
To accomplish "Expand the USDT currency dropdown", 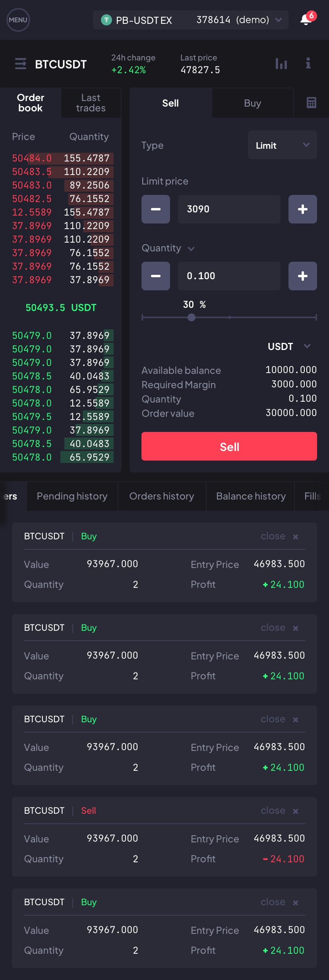I will point(289,346).
